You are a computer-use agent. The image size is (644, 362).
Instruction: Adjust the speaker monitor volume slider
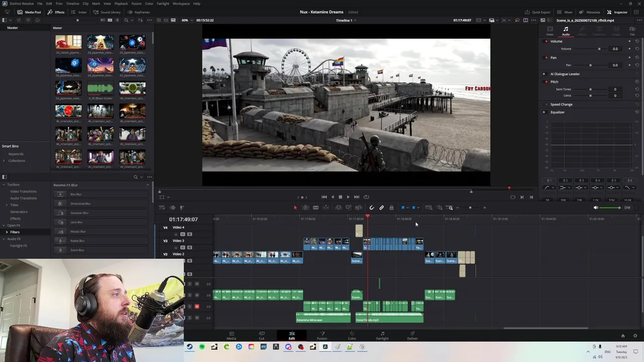pos(611,208)
